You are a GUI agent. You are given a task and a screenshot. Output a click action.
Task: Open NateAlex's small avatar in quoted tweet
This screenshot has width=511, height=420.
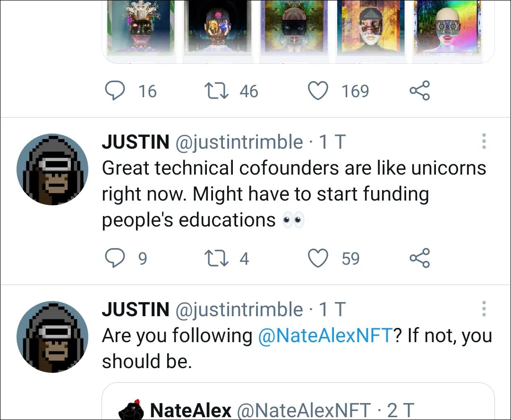131,409
